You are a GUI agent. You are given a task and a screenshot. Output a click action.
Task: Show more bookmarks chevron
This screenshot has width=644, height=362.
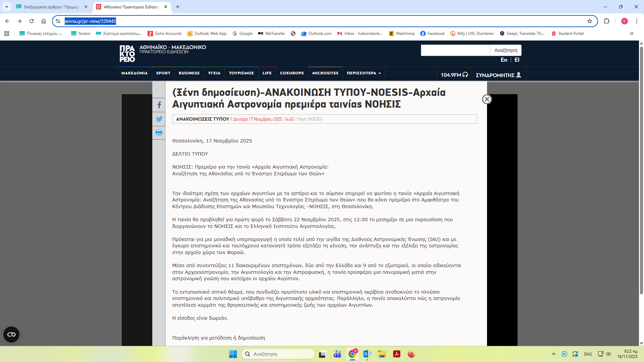(632, 34)
